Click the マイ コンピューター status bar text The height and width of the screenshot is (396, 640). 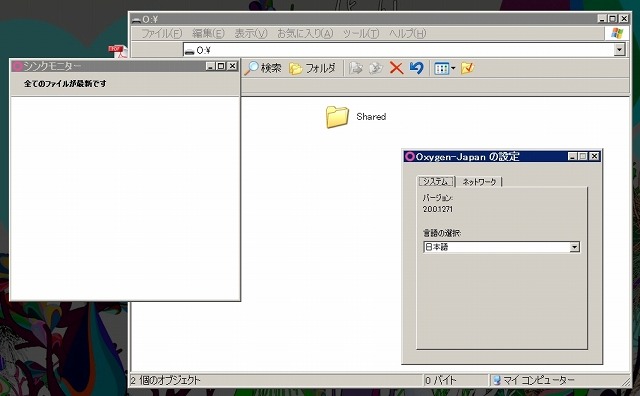(538, 380)
